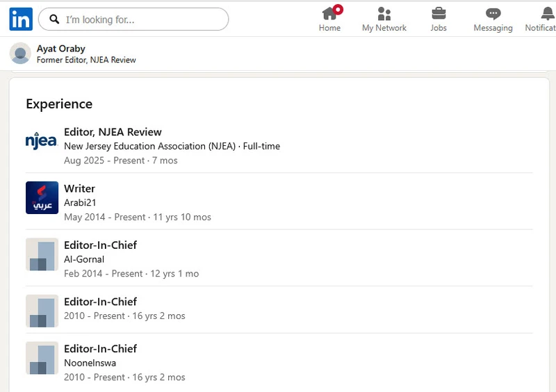
Task: Click the NooneInswa placeholder company logo
Action: [42, 358]
